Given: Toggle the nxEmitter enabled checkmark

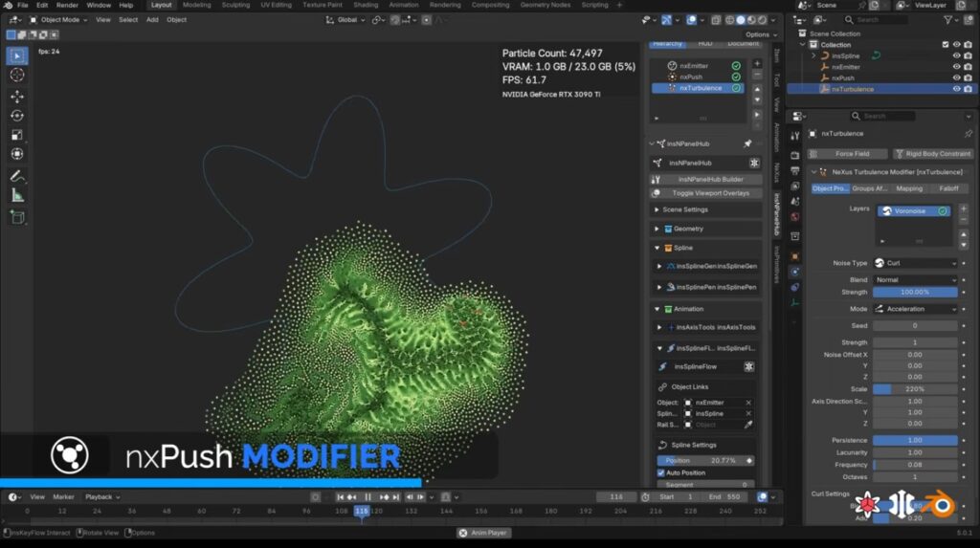Looking at the screenshot, I should [736, 66].
